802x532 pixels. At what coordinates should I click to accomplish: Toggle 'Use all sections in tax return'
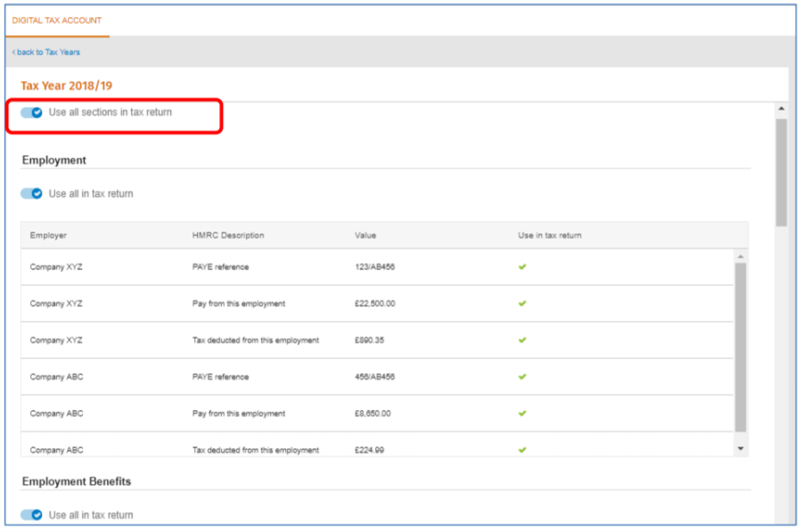pyautogui.click(x=31, y=112)
